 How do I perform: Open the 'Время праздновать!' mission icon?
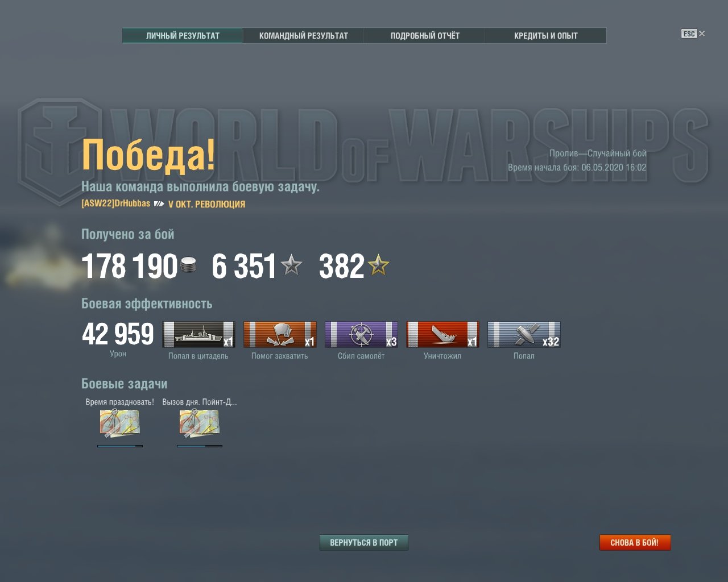(120, 423)
